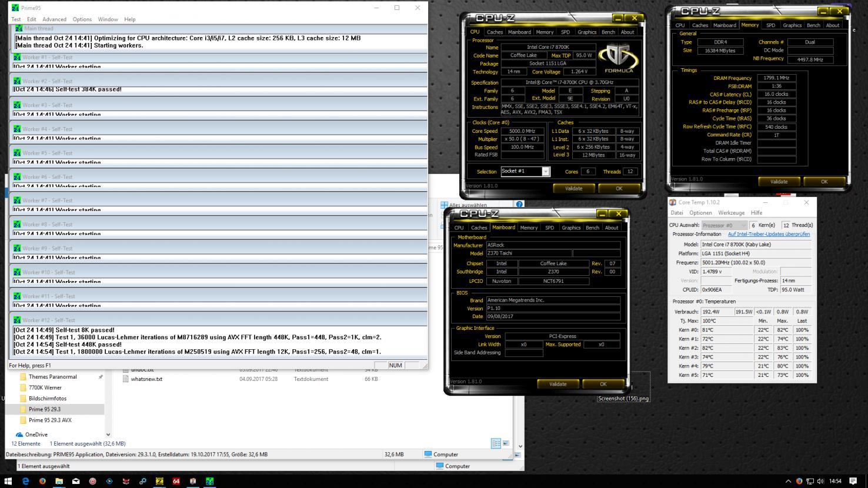Click the Firefox tray icon
The height and width of the screenshot is (488, 868).
pos(799,481)
